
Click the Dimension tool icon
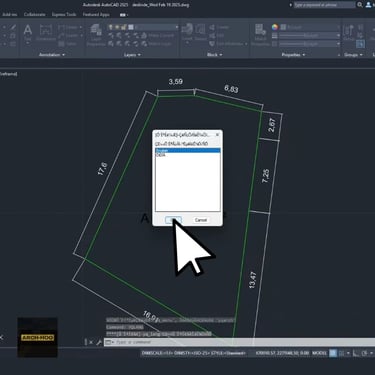tap(46, 33)
